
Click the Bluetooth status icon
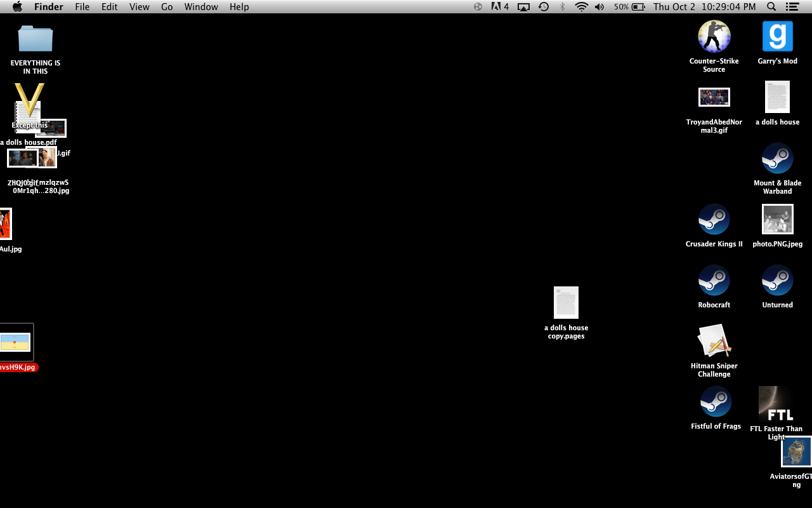[562, 7]
